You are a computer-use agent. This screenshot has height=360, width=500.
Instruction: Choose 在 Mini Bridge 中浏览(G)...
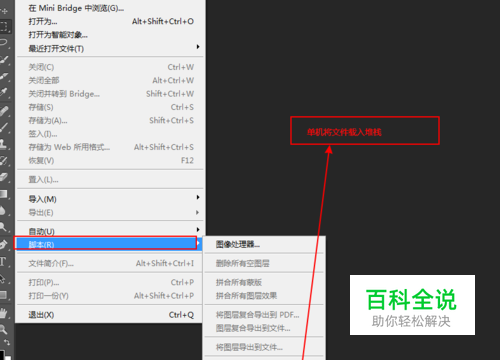[109, 8]
